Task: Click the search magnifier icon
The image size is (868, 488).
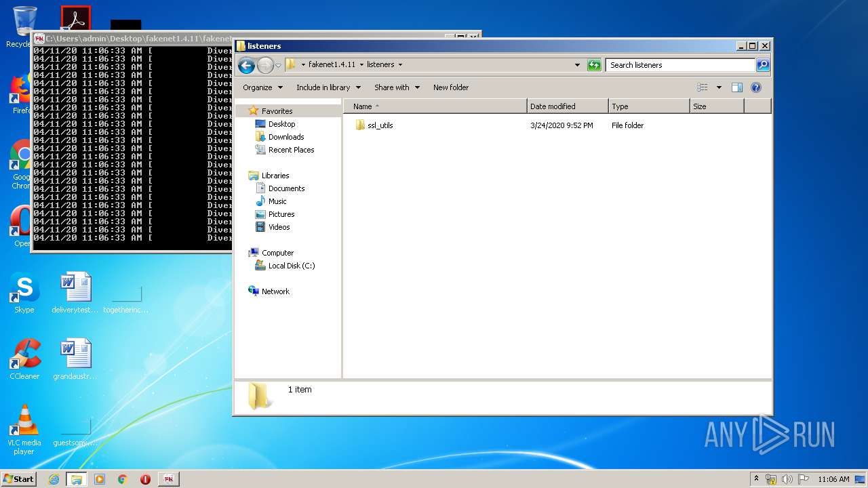Action: coord(763,65)
